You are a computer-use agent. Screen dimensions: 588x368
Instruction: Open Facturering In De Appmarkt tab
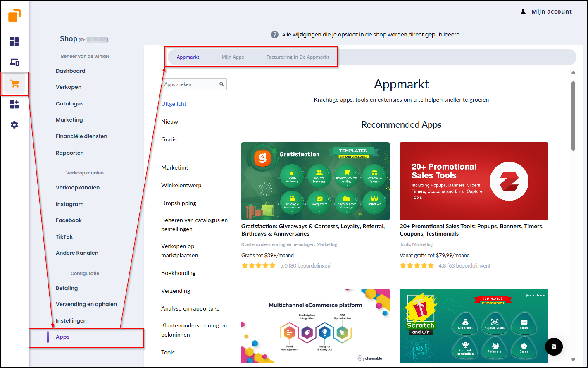click(298, 57)
